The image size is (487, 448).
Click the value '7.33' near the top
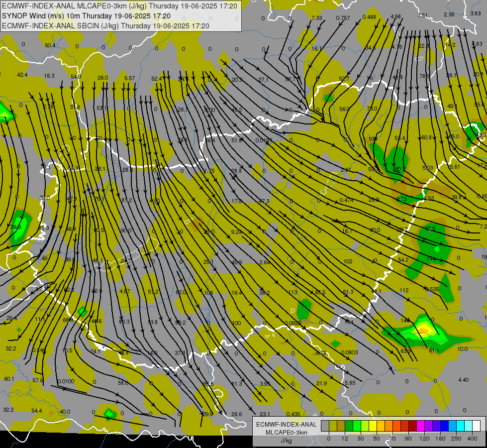click(x=317, y=18)
